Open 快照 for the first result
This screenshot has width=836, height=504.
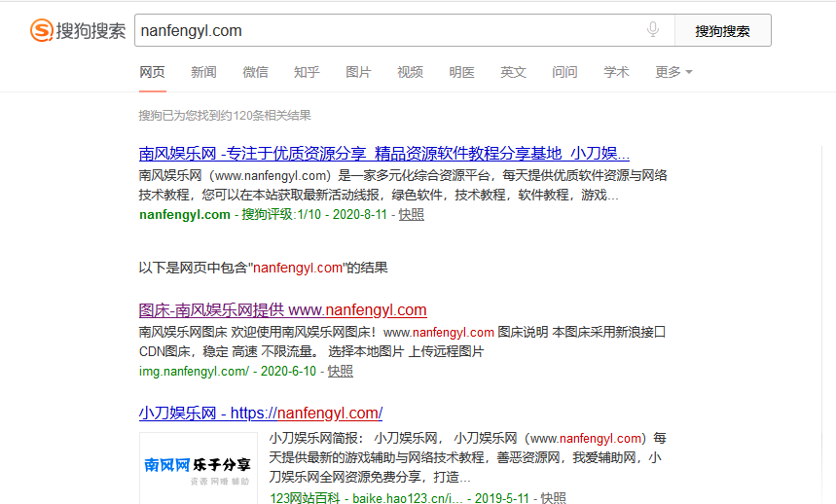(411, 215)
